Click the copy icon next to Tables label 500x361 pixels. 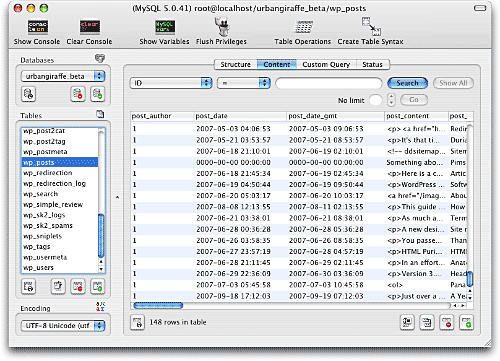coord(100,114)
